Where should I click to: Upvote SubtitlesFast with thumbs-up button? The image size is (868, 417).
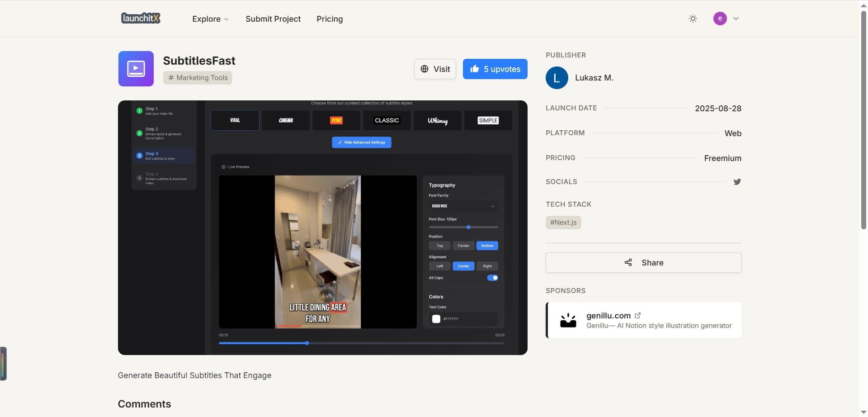click(x=495, y=69)
